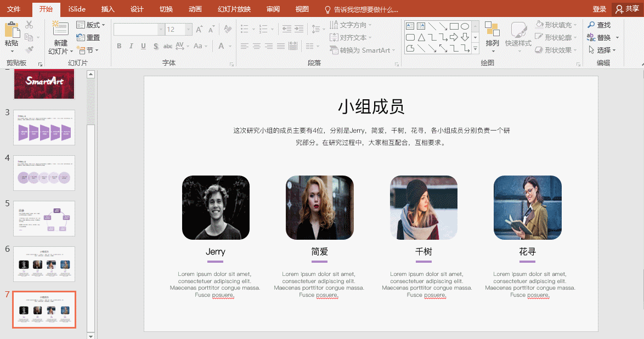Click the Tell me search box
The height and width of the screenshot is (339, 644).
tap(361, 9)
